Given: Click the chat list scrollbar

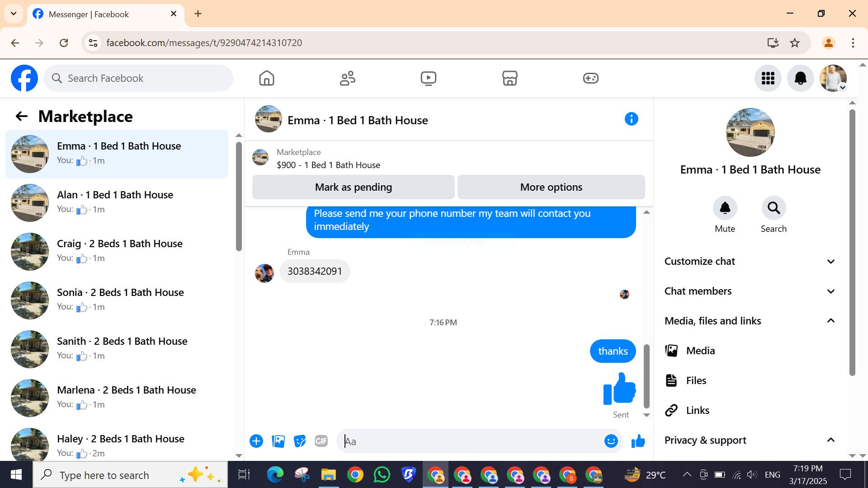Looking at the screenshot, I should pos(239,197).
